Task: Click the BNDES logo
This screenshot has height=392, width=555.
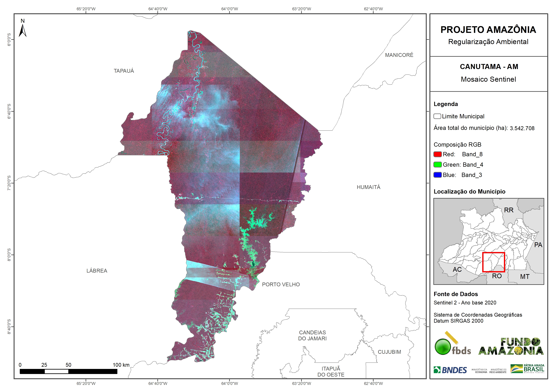Action: tap(450, 370)
